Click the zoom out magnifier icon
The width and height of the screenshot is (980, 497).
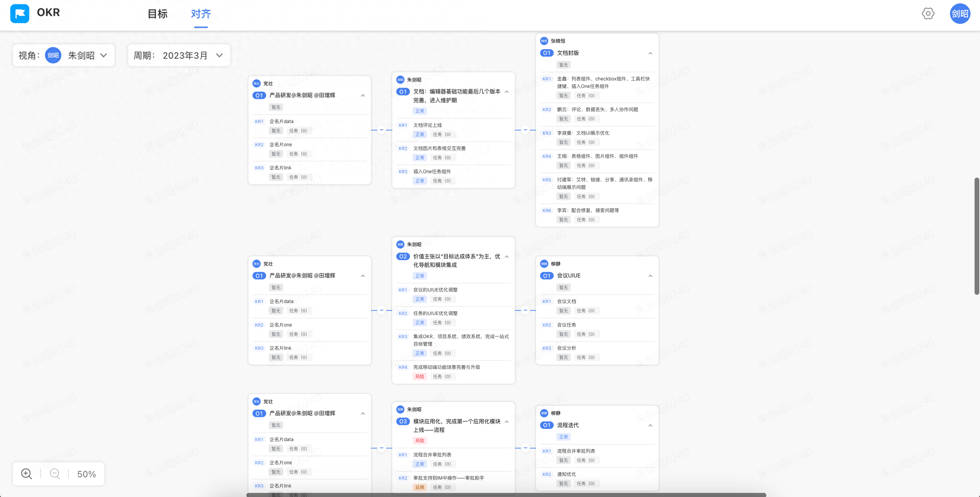click(x=55, y=474)
